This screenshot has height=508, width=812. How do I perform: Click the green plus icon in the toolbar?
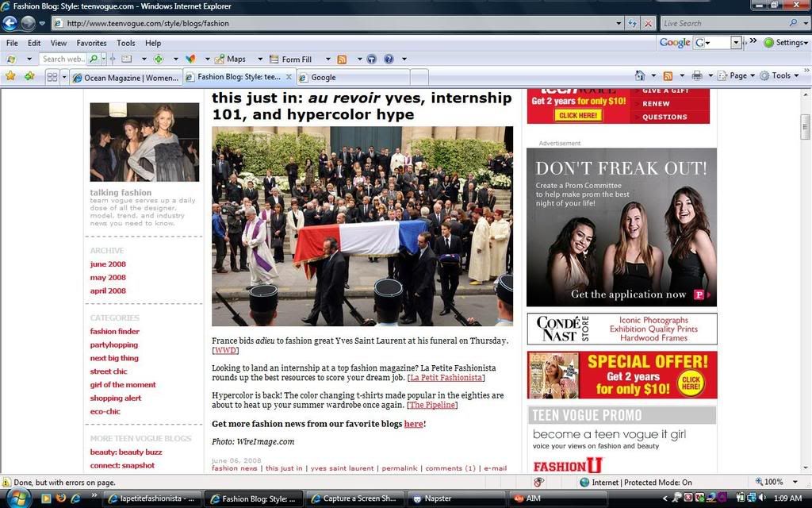159,59
